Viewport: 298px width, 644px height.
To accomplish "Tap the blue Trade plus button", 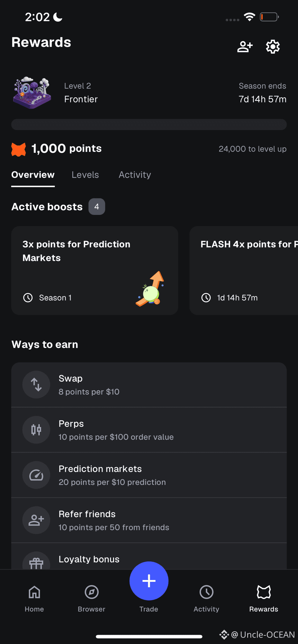I will click(149, 581).
